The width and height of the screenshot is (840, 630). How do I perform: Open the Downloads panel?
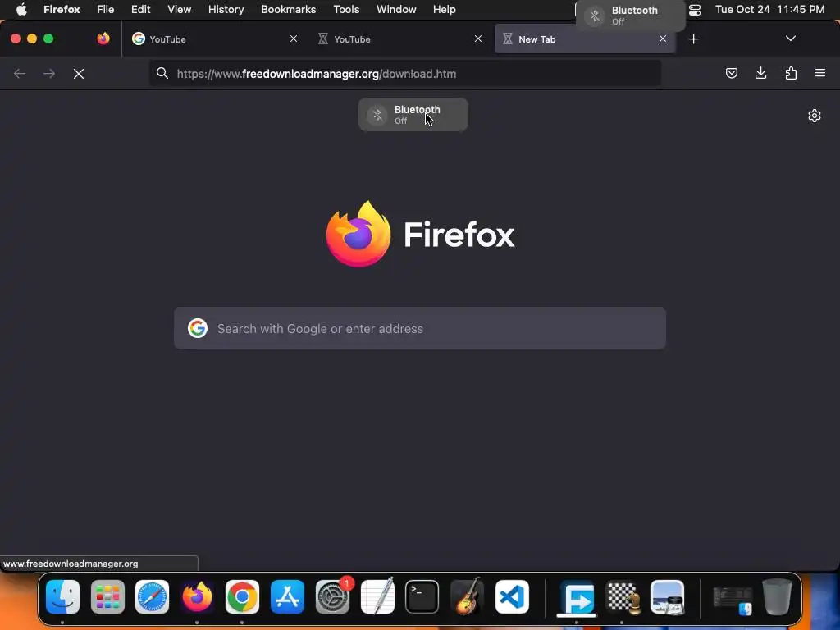tap(760, 73)
